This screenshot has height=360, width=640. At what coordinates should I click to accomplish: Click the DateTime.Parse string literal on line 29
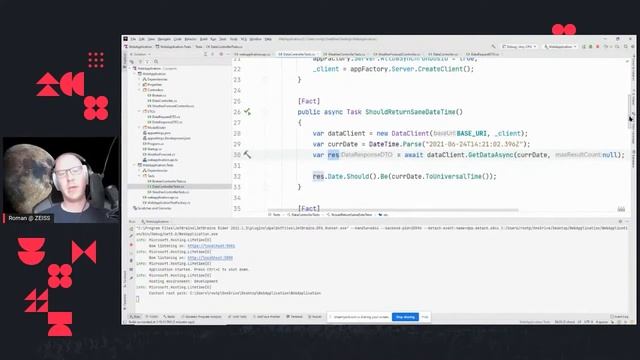pyautogui.click(x=473, y=144)
